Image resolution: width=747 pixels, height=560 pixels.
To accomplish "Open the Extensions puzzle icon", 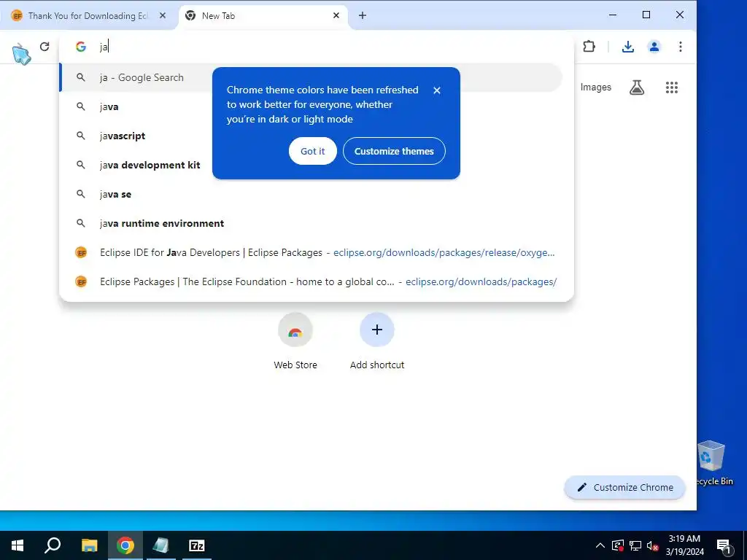I will (589, 46).
